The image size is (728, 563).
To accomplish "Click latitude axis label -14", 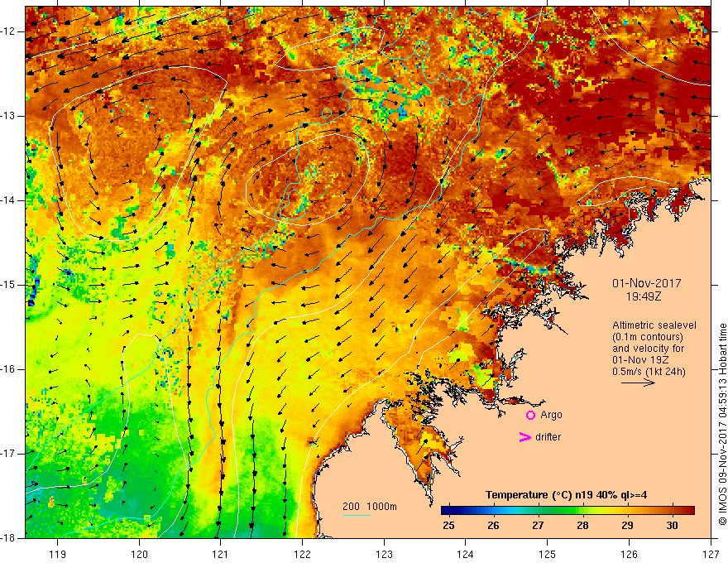I will pos(9,200).
